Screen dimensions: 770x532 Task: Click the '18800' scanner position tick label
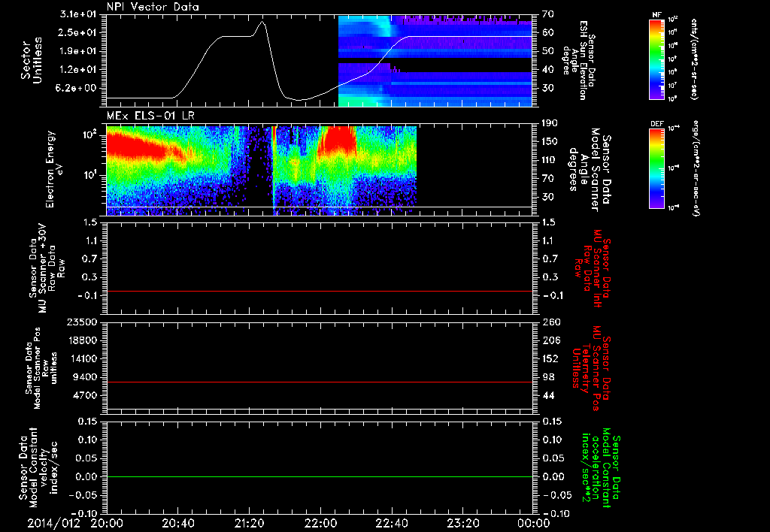tap(81, 340)
